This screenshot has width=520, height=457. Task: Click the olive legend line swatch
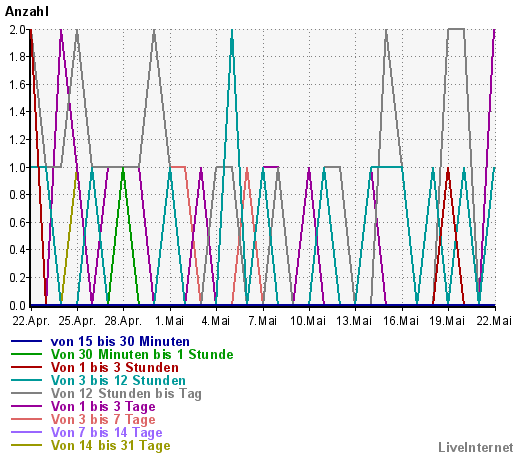pyautogui.click(x=26, y=445)
